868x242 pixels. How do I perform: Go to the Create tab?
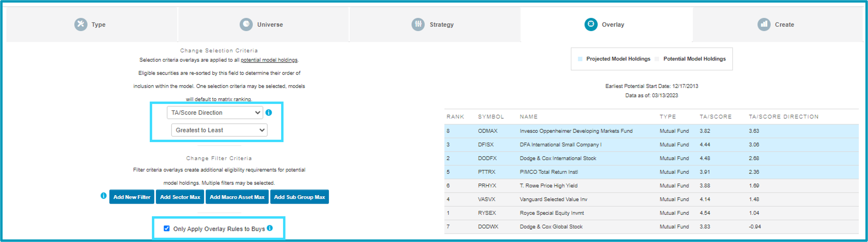[x=778, y=25]
